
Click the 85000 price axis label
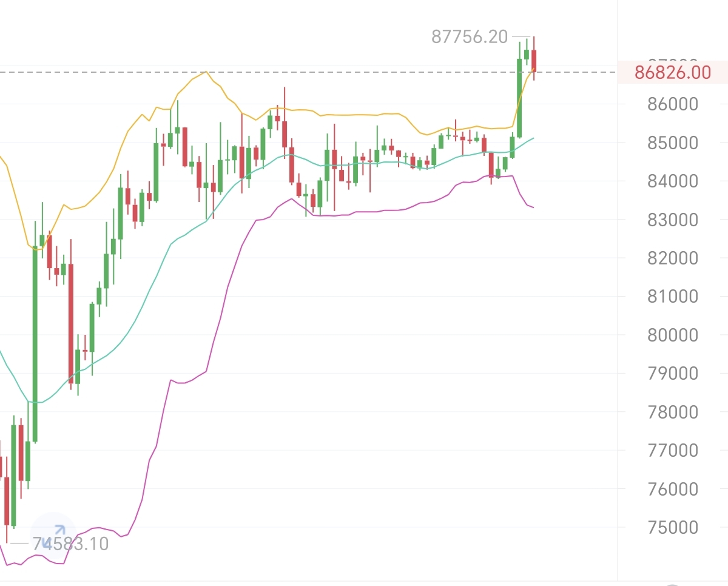point(673,143)
